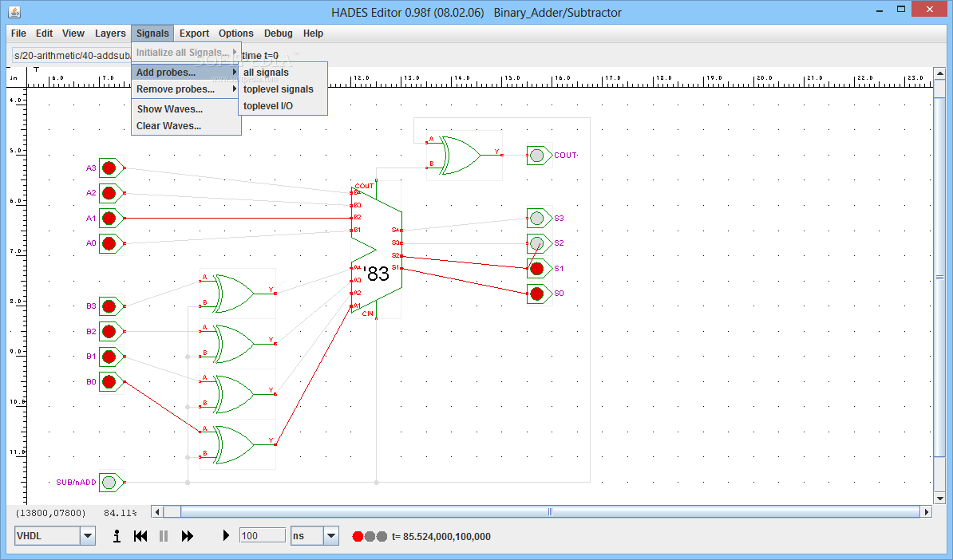Select the XOR gate feeding COUT
953x560 pixels.
pyautogui.click(x=464, y=156)
